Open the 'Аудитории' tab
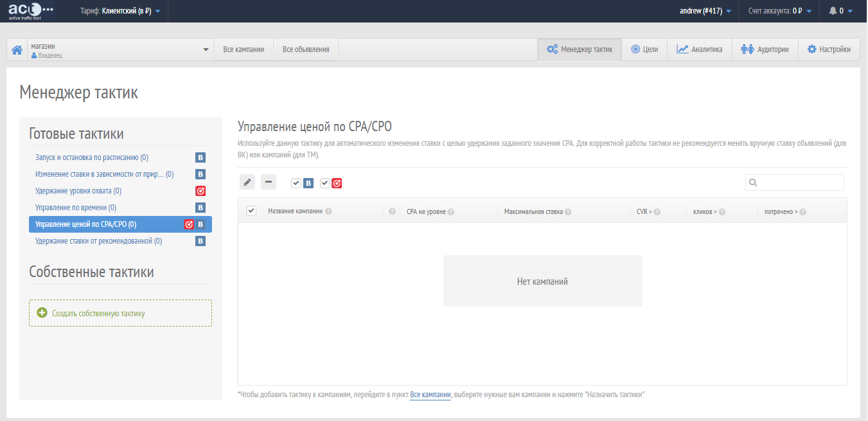The width and height of the screenshot is (868, 421). [x=765, y=49]
